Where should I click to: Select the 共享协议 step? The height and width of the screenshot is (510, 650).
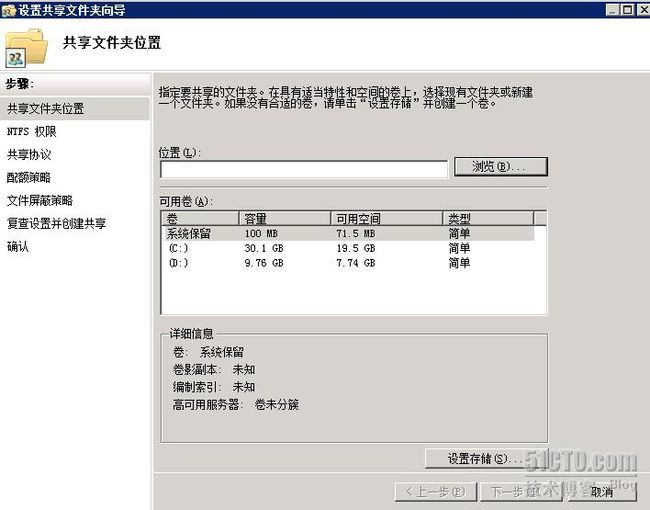(x=29, y=155)
